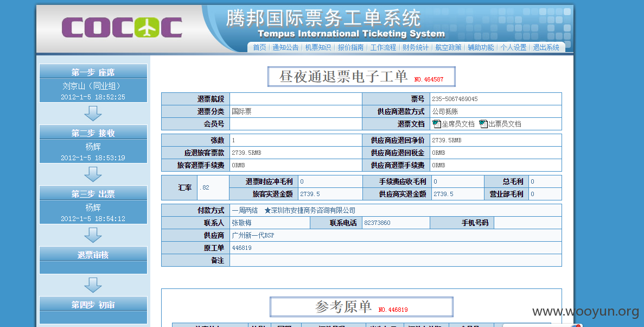Screen dimensions: 644x327
Task: Click the 出票员文档 link text
Action: pyautogui.click(x=505, y=124)
